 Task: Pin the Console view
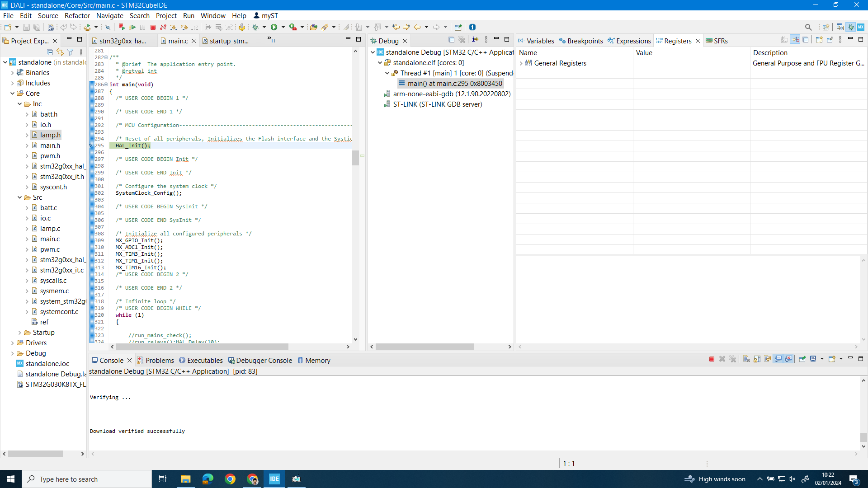pos(803,359)
